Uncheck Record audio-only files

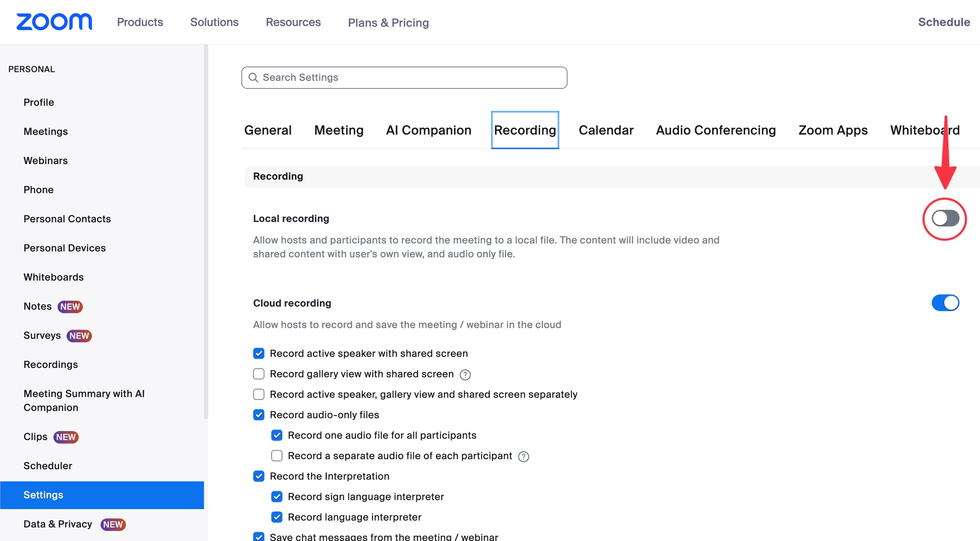[259, 415]
